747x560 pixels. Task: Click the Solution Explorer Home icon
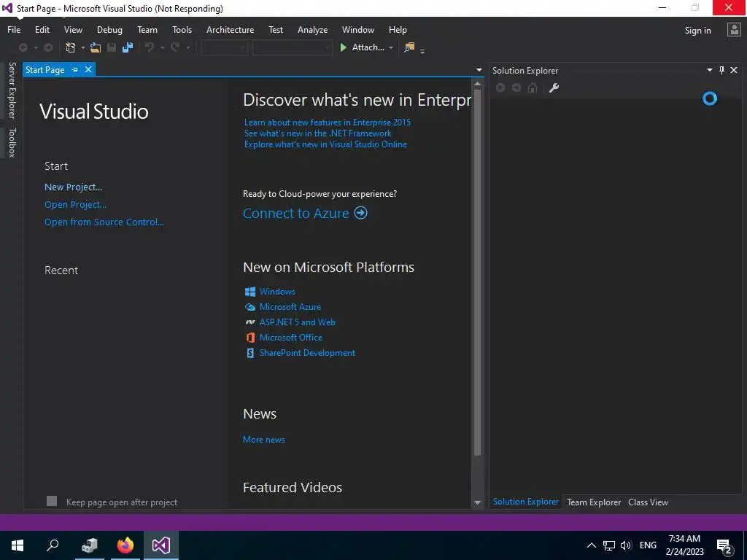coord(533,87)
